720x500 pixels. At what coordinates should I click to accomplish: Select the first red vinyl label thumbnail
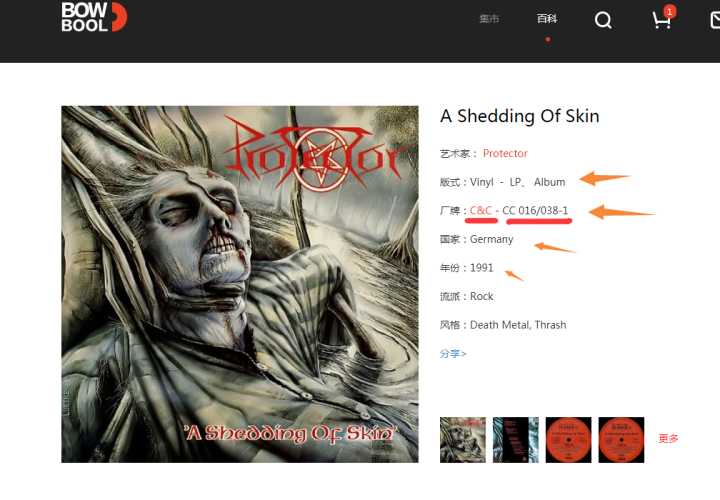point(568,439)
